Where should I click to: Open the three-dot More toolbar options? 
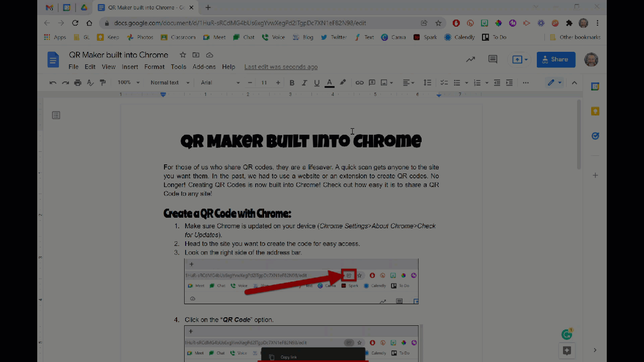pos(526,82)
